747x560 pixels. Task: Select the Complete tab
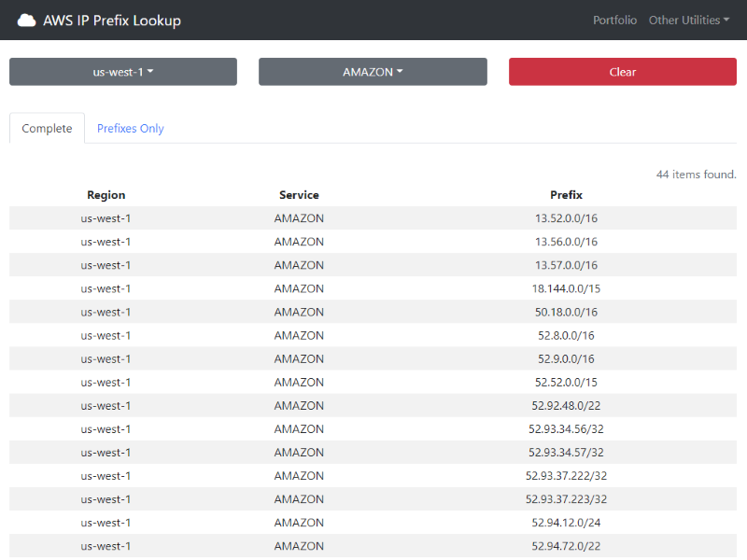(x=47, y=129)
